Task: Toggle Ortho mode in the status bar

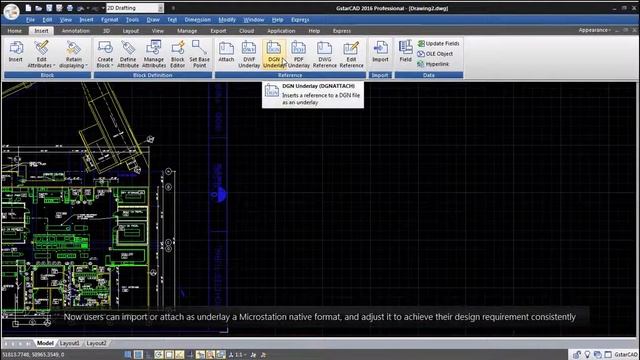Action: click(x=149, y=355)
